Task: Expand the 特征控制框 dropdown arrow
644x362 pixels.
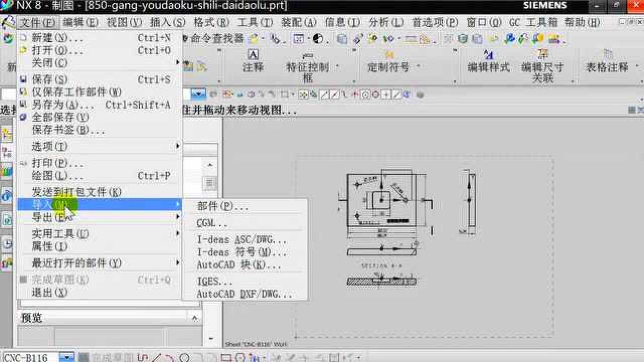Action: [x=337, y=66]
